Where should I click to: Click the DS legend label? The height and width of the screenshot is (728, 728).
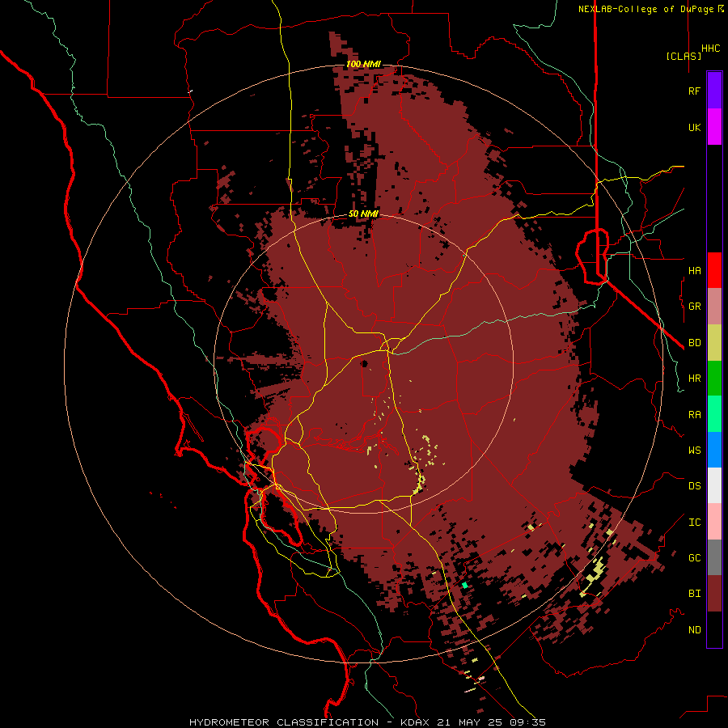tap(694, 486)
